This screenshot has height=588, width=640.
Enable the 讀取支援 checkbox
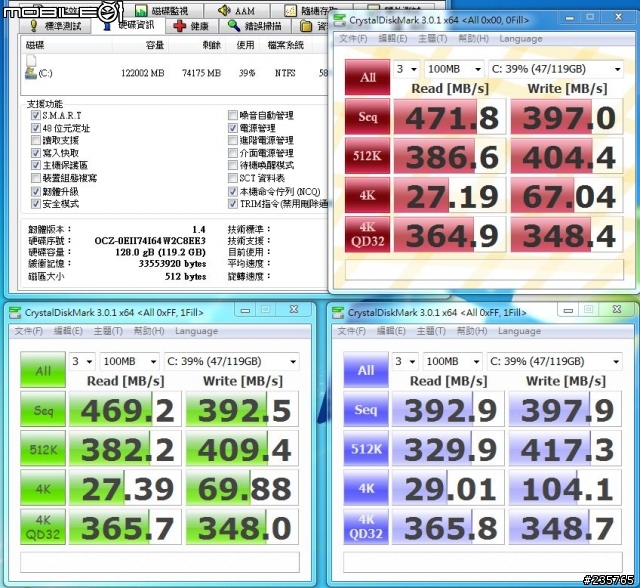coord(36,140)
